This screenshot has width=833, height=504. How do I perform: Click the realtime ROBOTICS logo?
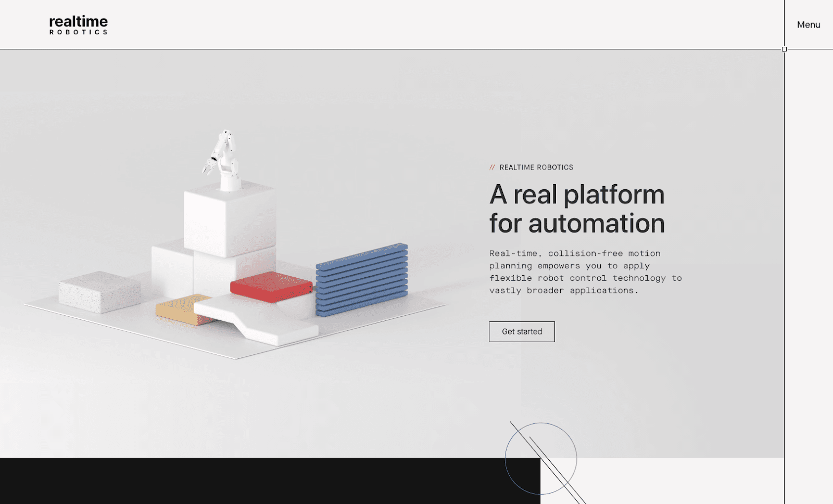[77, 24]
